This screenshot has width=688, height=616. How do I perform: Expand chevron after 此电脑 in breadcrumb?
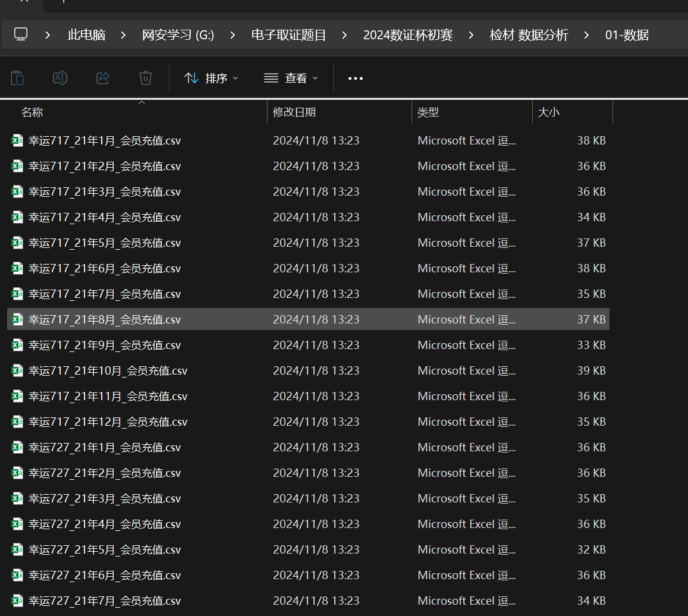(x=123, y=35)
